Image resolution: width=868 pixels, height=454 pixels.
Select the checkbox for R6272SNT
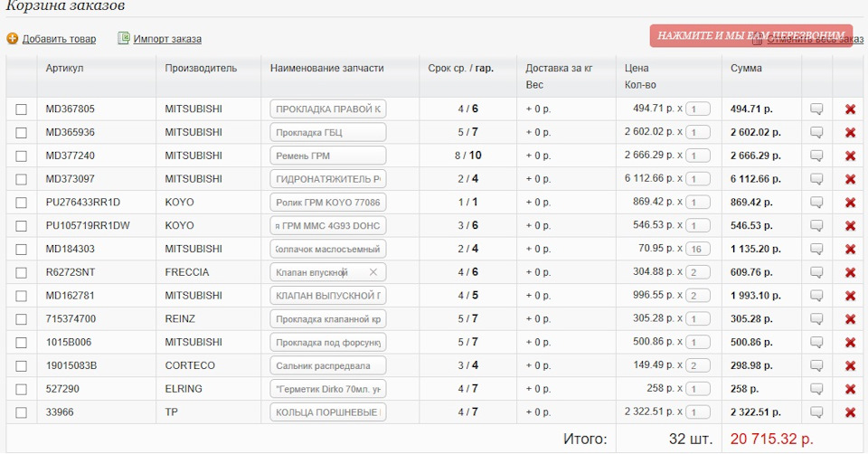click(x=21, y=272)
